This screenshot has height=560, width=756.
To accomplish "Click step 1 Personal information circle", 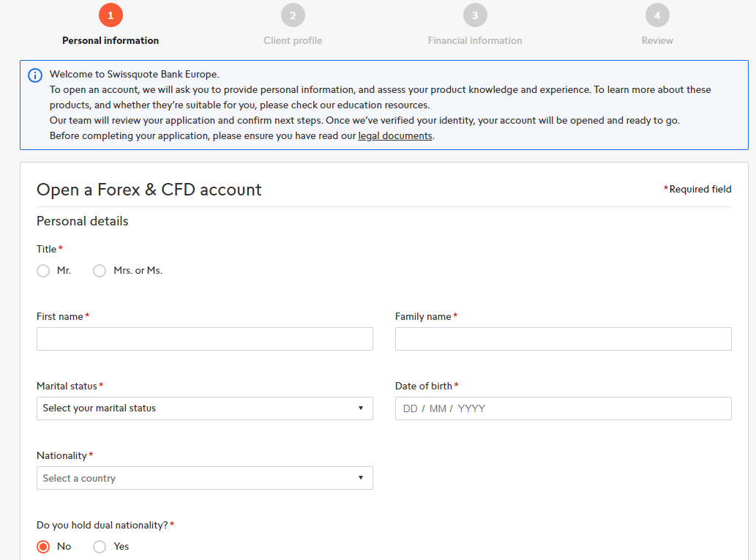I will click(x=111, y=15).
